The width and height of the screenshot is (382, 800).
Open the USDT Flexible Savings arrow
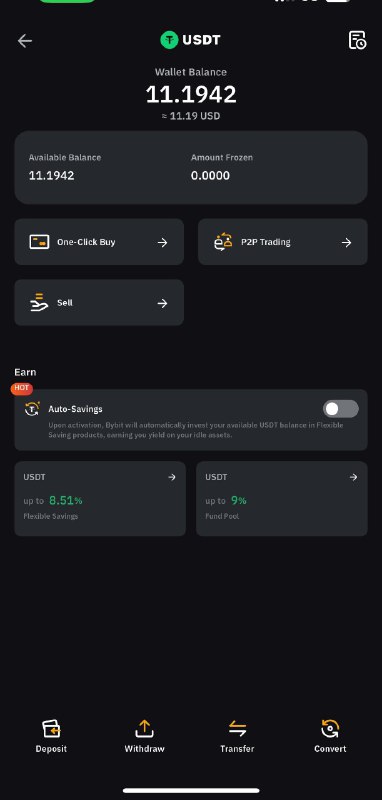click(x=172, y=477)
